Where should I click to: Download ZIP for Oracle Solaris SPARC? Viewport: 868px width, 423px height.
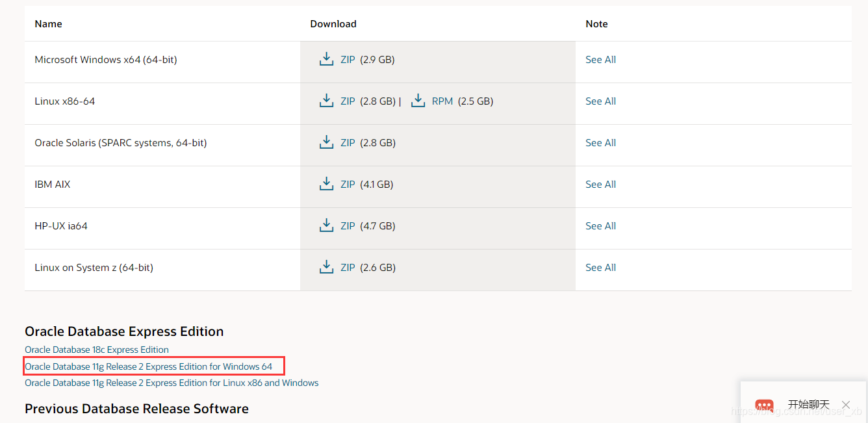click(348, 143)
